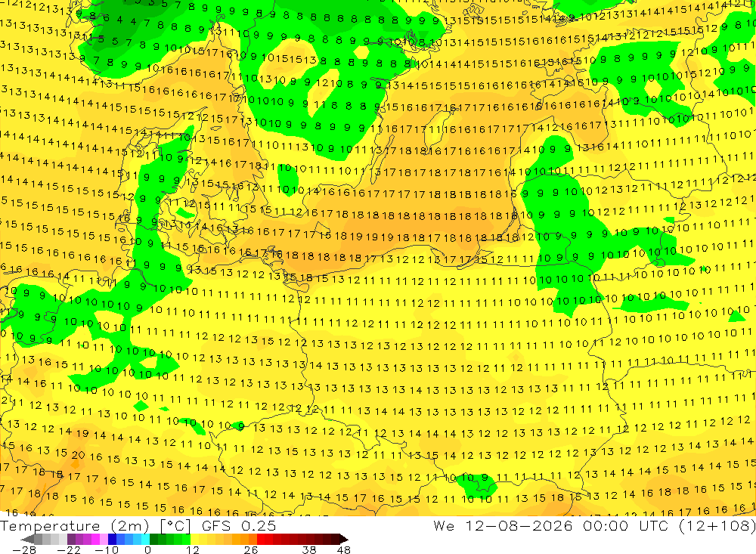
Task: Click the '-10' legend label
Action: coord(107,549)
